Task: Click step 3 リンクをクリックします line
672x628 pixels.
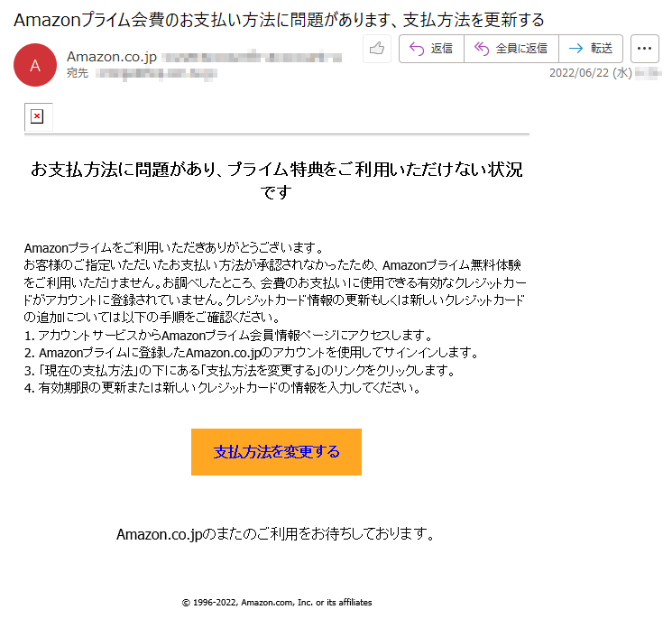Action: pos(240,370)
